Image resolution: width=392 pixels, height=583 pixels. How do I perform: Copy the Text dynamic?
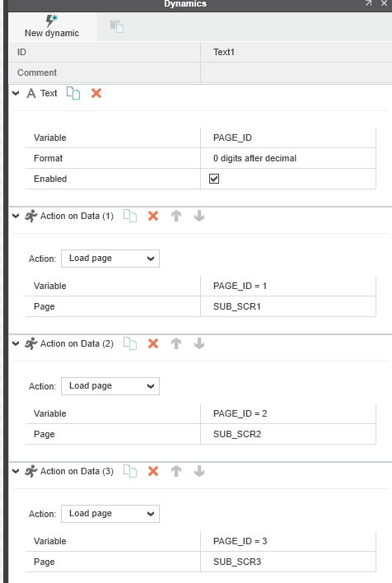(73, 93)
